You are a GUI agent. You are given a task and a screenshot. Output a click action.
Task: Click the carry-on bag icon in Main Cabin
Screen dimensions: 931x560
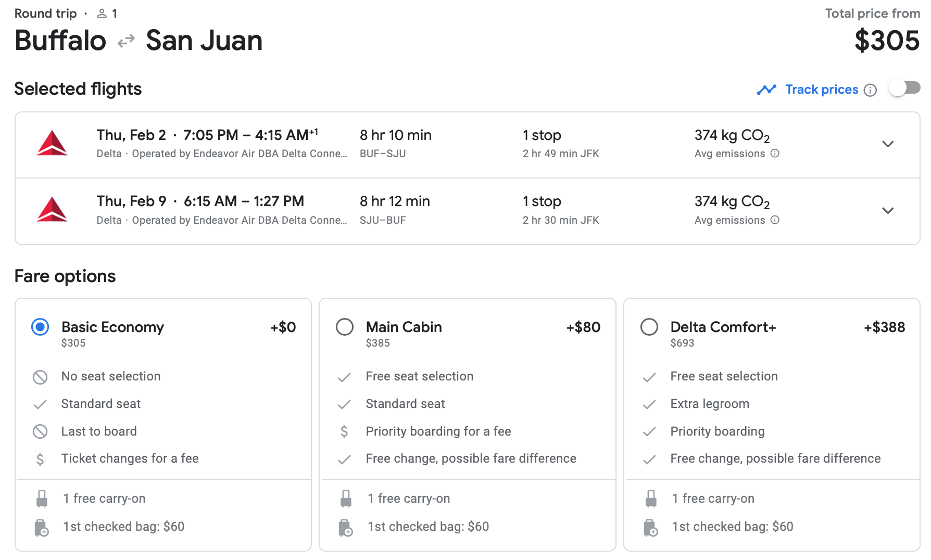tap(346, 499)
